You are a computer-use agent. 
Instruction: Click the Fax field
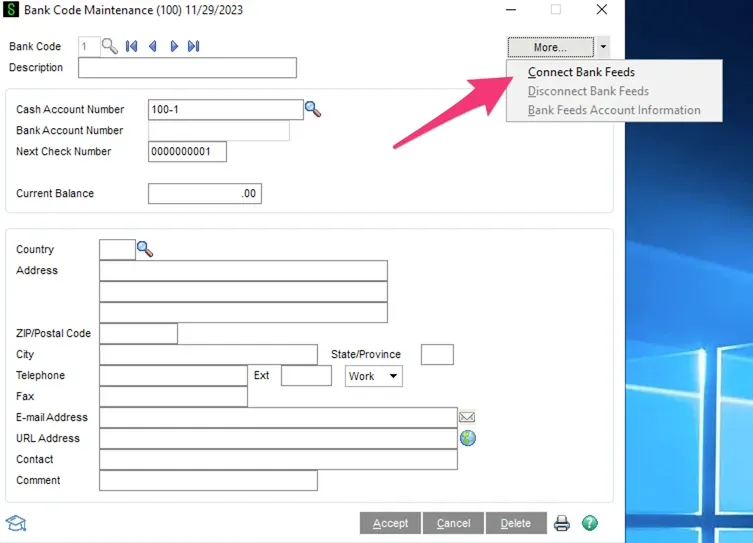(x=173, y=397)
